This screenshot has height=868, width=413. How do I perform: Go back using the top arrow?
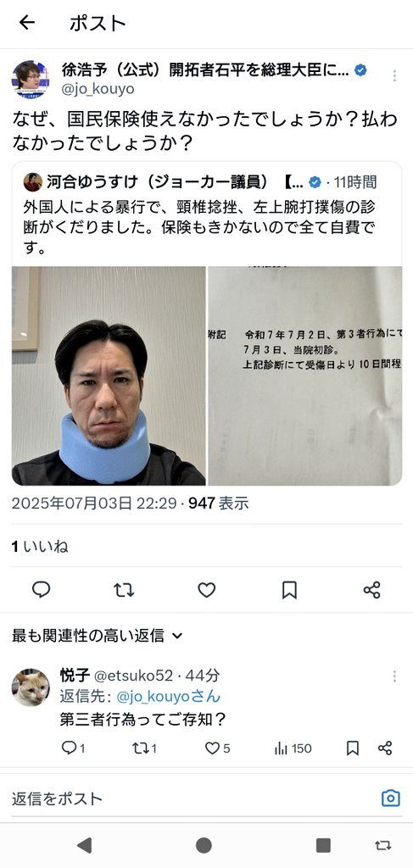[26, 23]
